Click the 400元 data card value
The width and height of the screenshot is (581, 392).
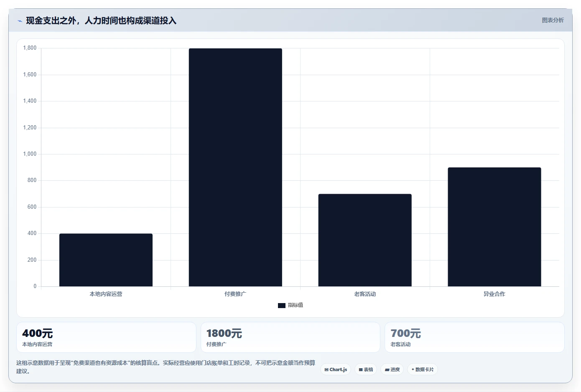[x=38, y=334]
